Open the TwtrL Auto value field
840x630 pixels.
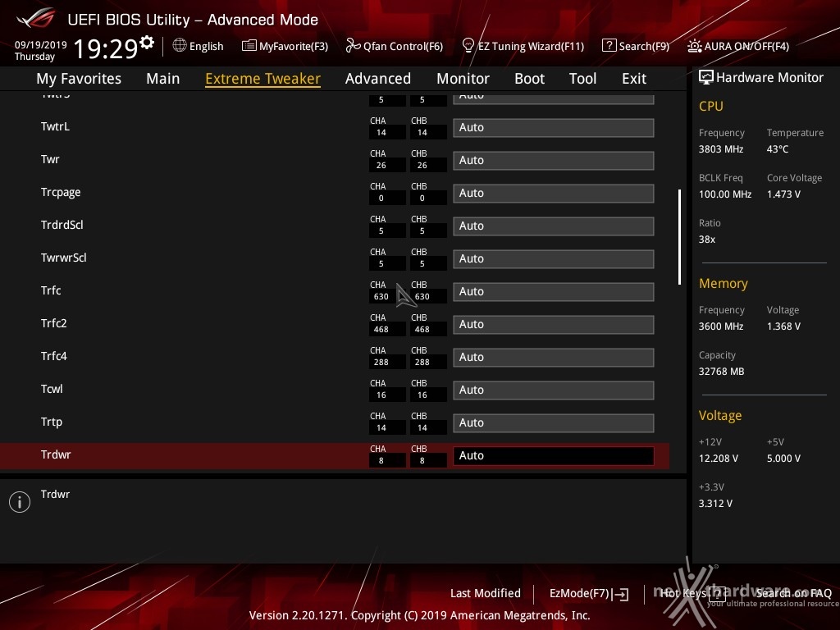(554, 127)
